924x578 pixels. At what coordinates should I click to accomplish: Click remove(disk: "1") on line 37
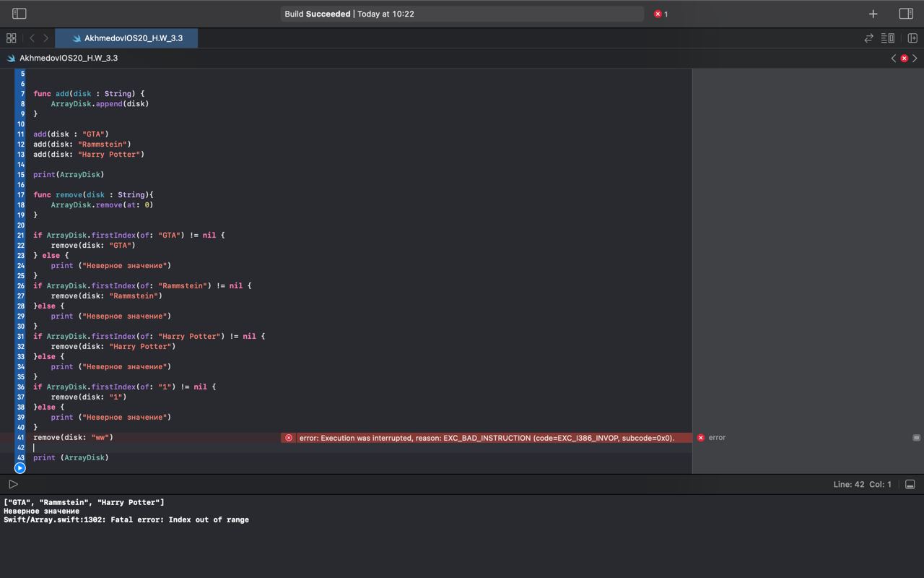coord(89,397)
